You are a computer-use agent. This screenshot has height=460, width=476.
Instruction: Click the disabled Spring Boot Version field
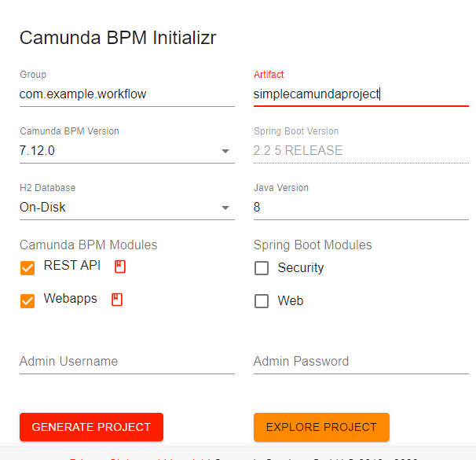(x=360, y=151)
